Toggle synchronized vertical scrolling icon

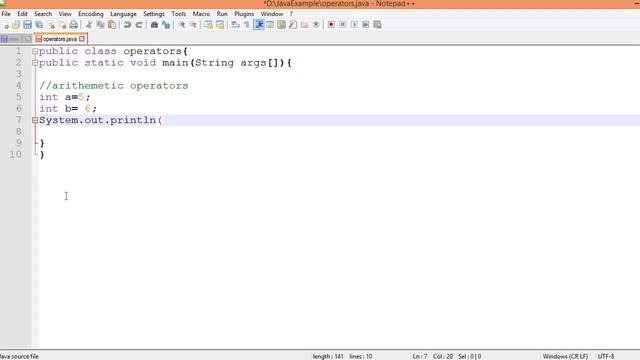coord(209,25)
